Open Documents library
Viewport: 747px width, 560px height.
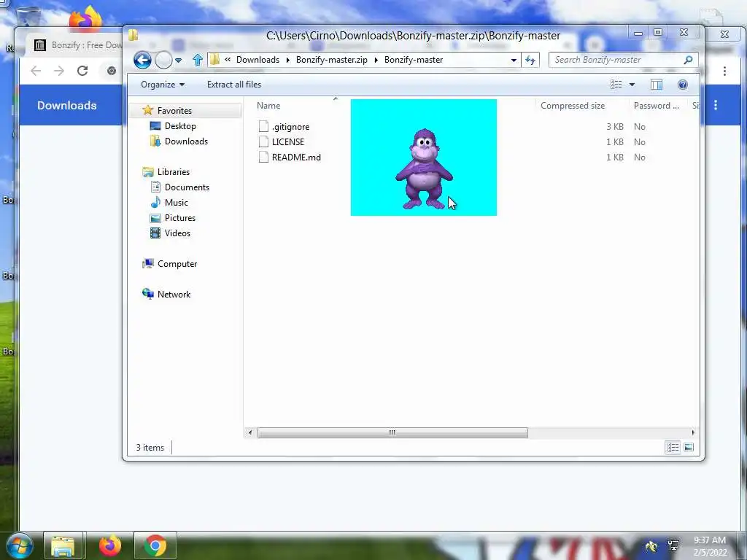click(x=187, y=187)
